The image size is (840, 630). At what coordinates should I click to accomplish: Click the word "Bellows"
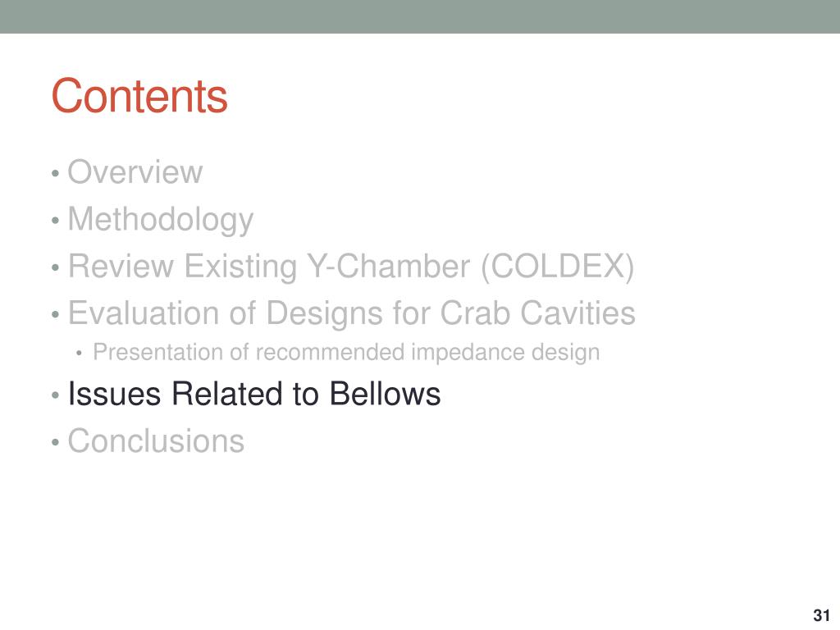385,394
